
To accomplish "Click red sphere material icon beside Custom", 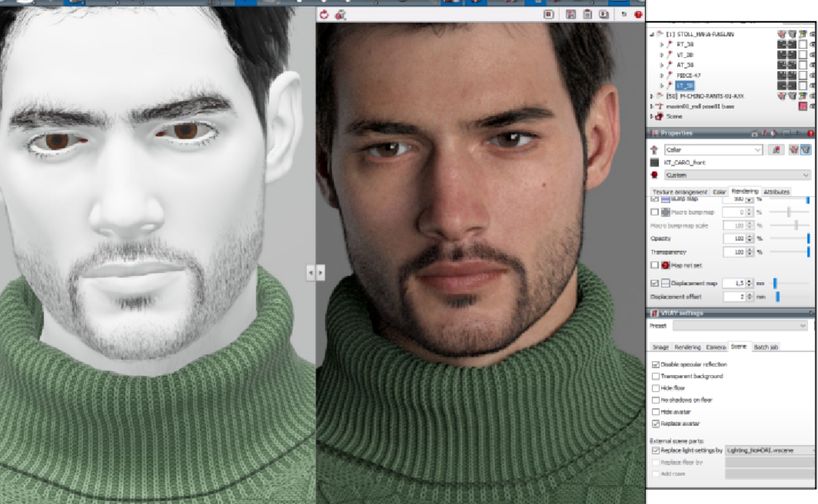I will [655, 175].
